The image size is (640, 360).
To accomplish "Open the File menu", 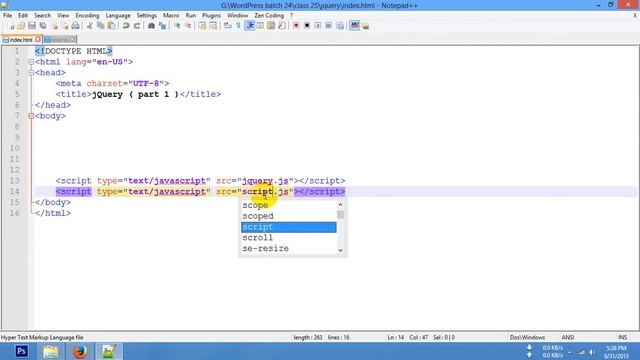I will point(7,16).
